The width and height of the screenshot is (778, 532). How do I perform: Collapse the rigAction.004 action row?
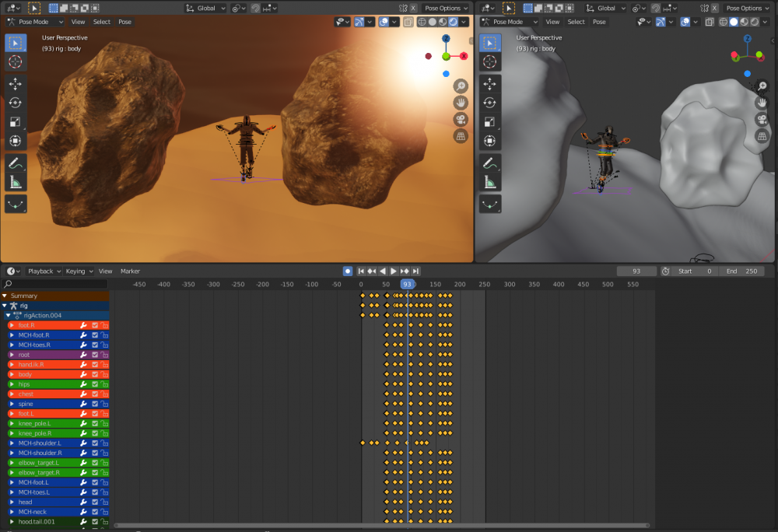[x=9, y=315]
